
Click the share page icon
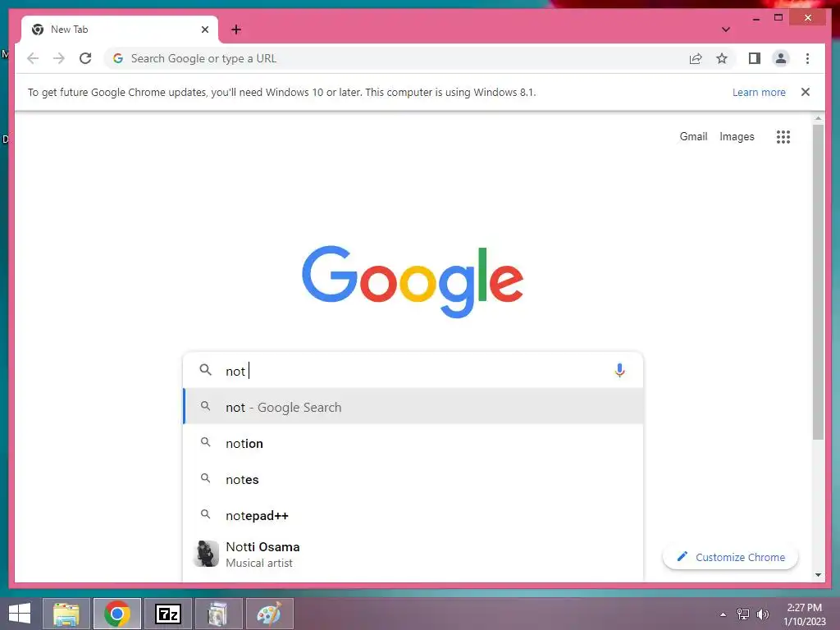coord(696,58)
